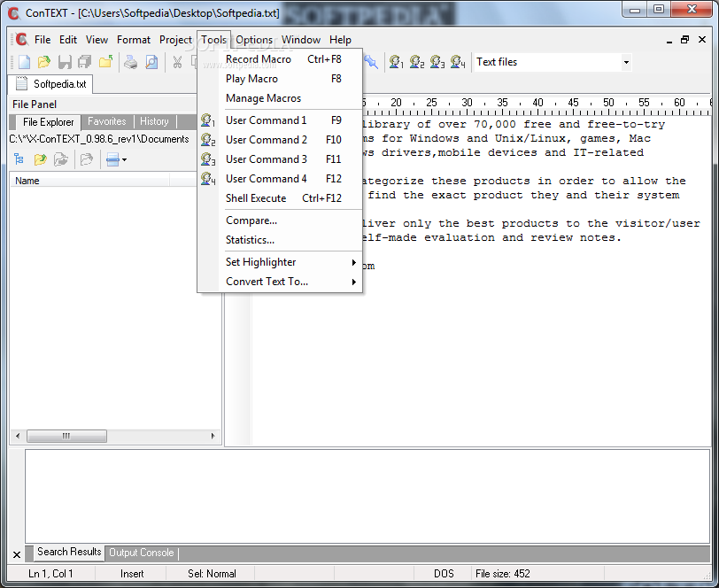Click the Insert mode status bar cell
This screenshot has height=588, width=719.
(132, 574)
